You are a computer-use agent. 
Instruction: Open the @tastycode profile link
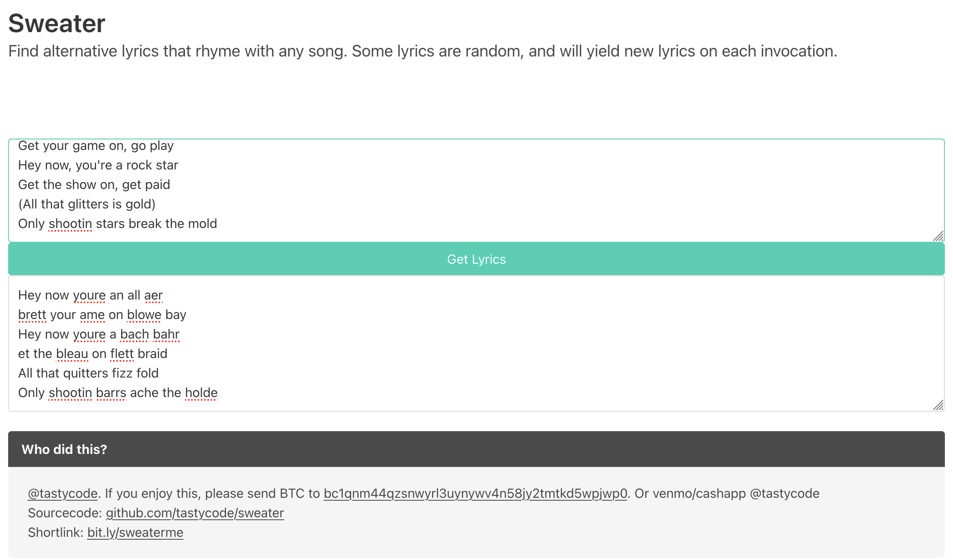tap(63, 493)
